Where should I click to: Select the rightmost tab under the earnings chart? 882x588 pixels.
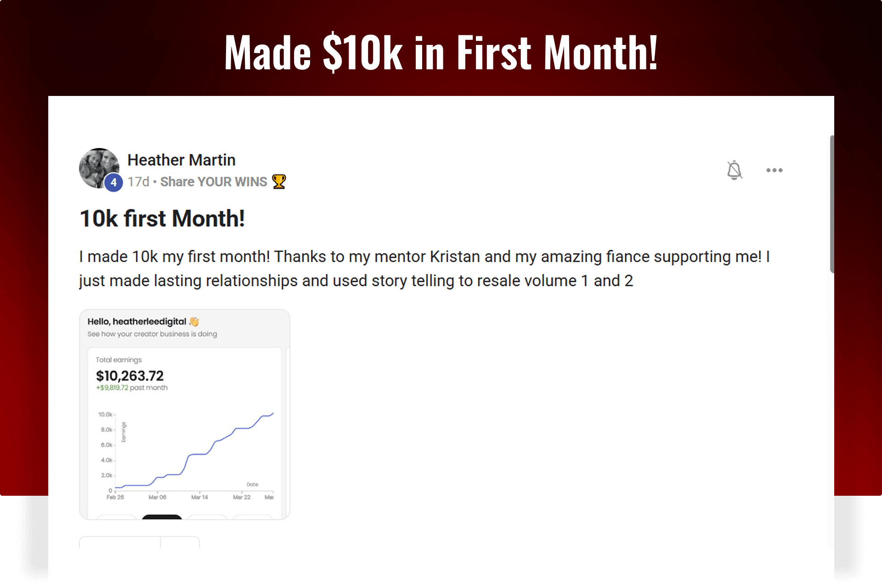(253, 517)
